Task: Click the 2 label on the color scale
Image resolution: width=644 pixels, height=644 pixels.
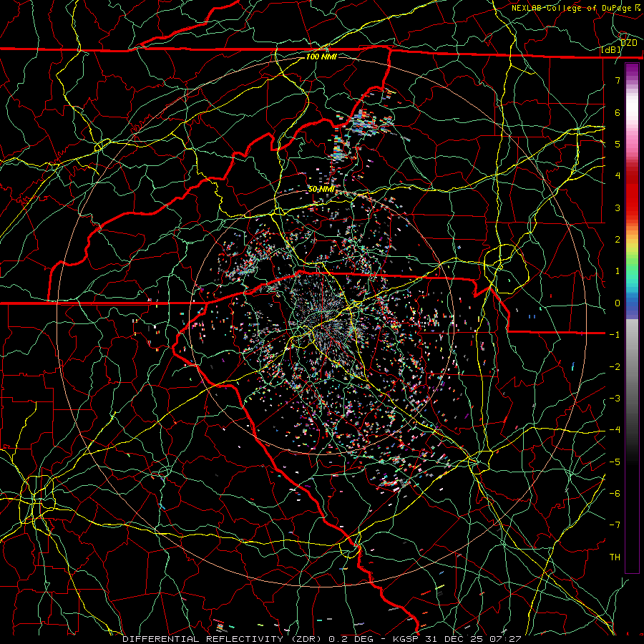Action: tap(618, 240)
